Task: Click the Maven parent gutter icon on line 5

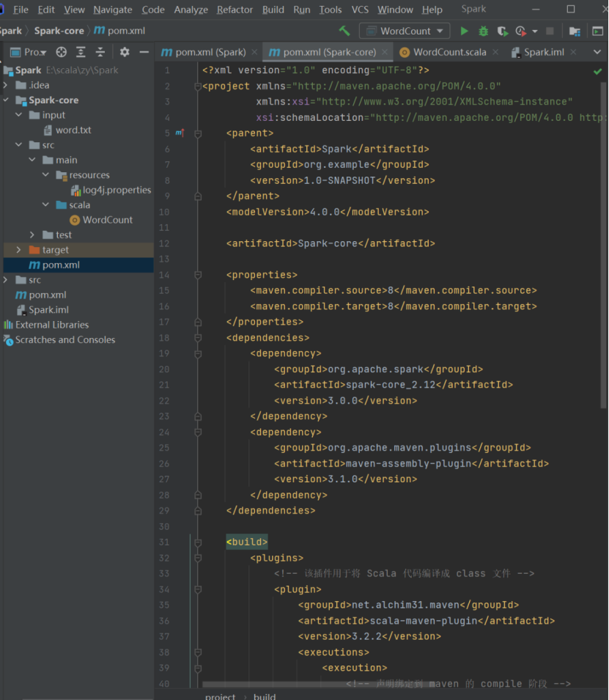Action: click(180, 133)
